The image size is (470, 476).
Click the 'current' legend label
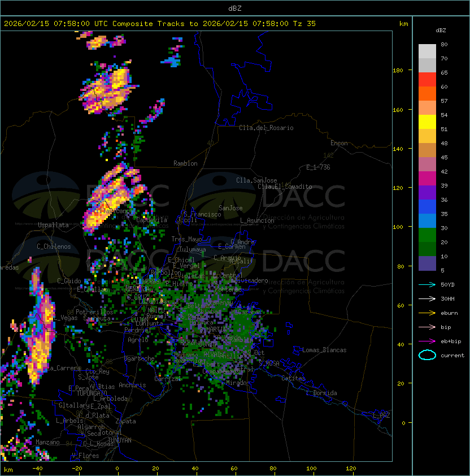(x=452, y=356)
